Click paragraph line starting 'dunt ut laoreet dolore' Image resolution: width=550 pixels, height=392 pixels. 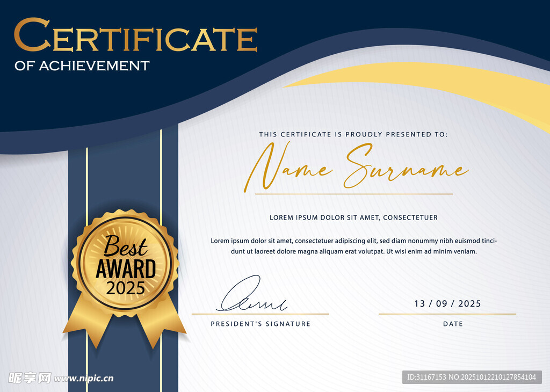[x=353, y=251]
